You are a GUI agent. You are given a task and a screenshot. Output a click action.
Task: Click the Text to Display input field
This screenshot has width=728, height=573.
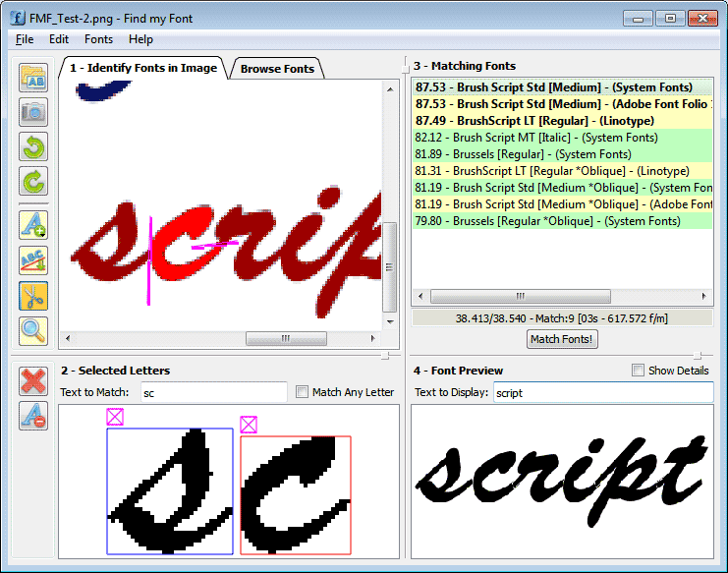pos(603,392)
